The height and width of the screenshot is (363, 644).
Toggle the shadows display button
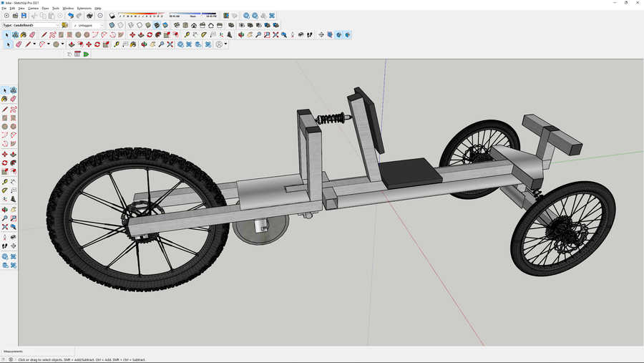tap(112, 16)
